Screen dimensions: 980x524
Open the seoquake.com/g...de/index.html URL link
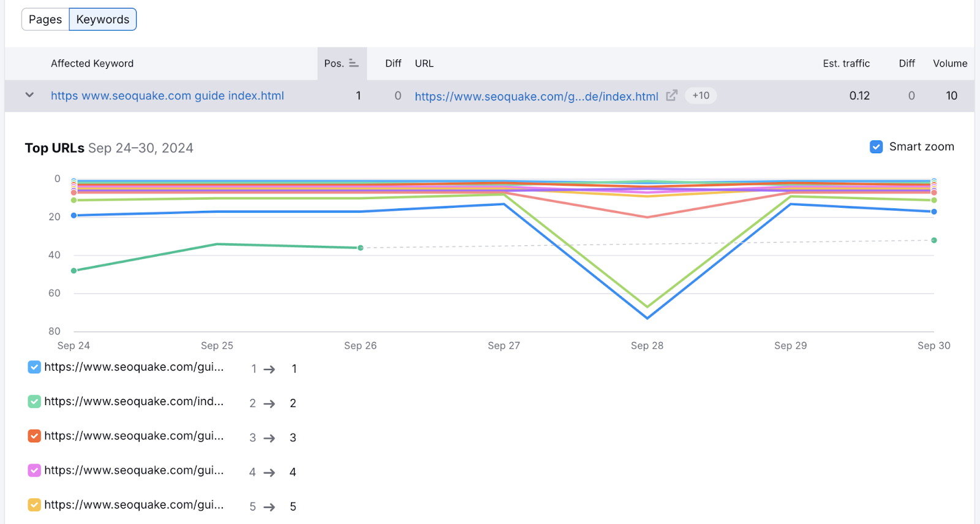point(536,96)
